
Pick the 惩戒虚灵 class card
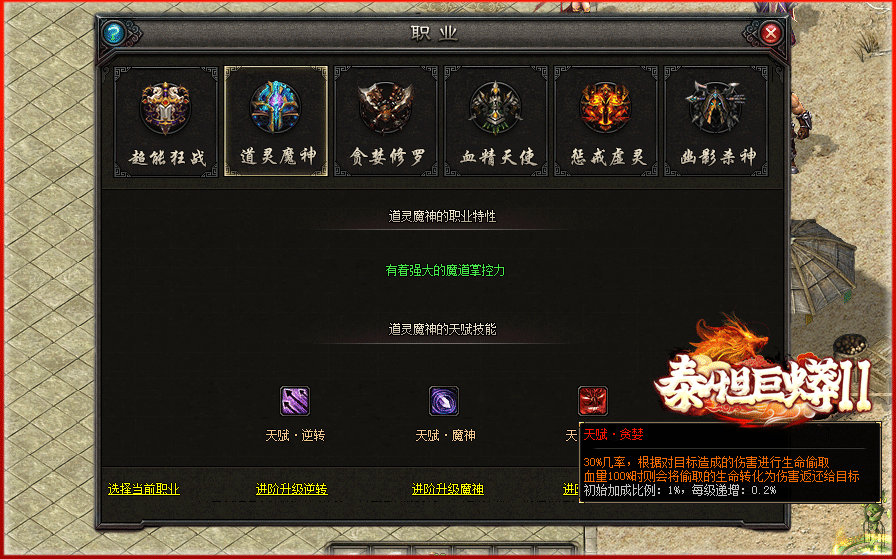click(606, 121)
